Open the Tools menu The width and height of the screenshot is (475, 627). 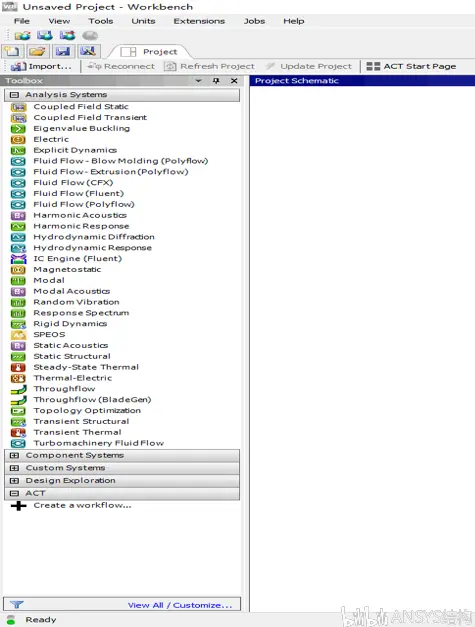tap(101, 21)
